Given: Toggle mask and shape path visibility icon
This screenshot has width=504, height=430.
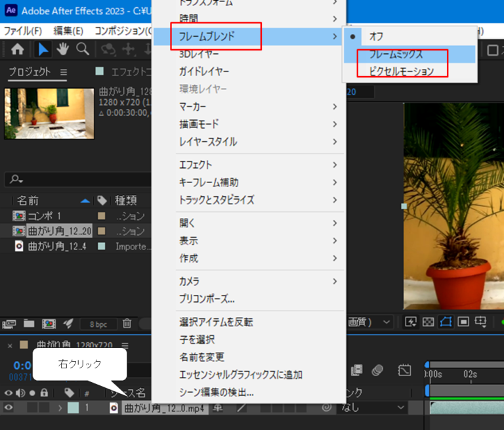Looking at the screenshot, I should pyautogui.click(x=446, y=322).
